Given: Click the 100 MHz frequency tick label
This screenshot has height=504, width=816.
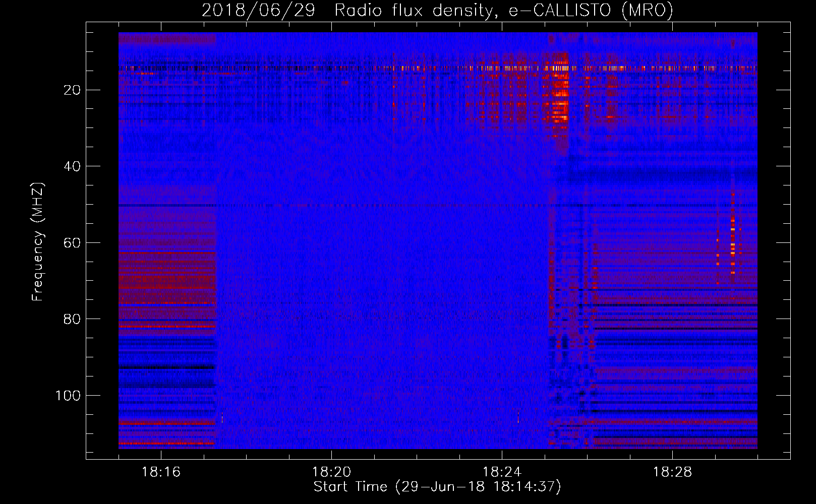Looking at the screenshot, I should (68, 396).
